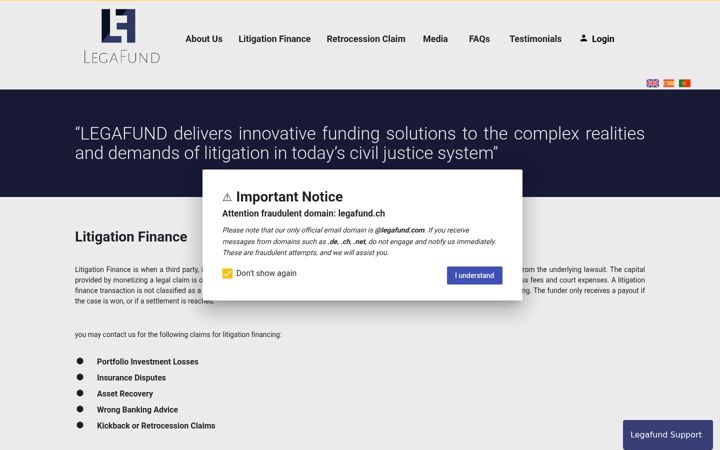Image resolution: width=720 pixels, height=450 pixels.
Task: Open the Testimonials page
Action: (535, 39)
